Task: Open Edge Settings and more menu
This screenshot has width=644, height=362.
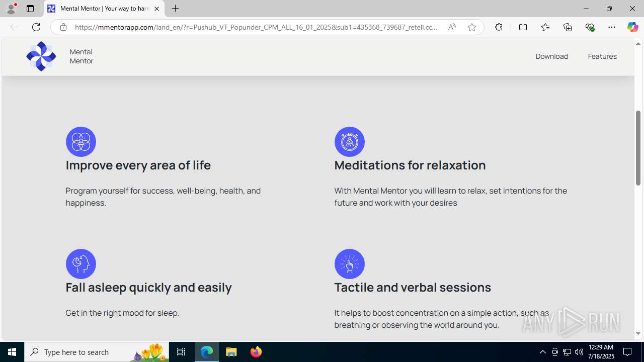Action: point(612,27)
